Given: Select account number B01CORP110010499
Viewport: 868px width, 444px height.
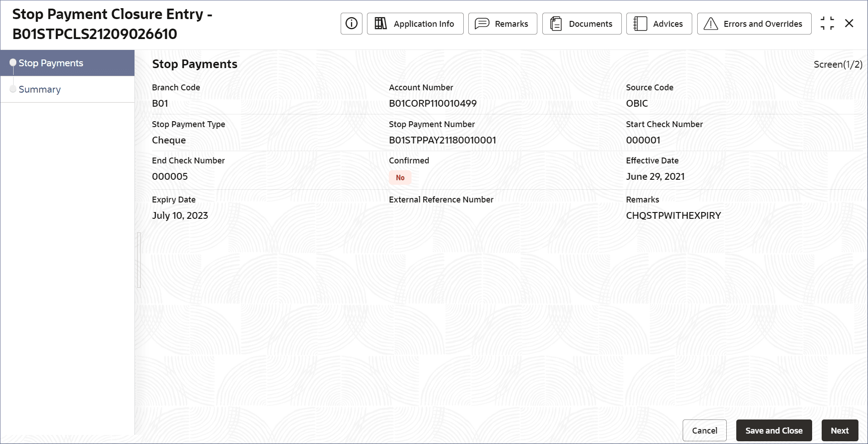Looking at the screenshot, I should [433, 104].
